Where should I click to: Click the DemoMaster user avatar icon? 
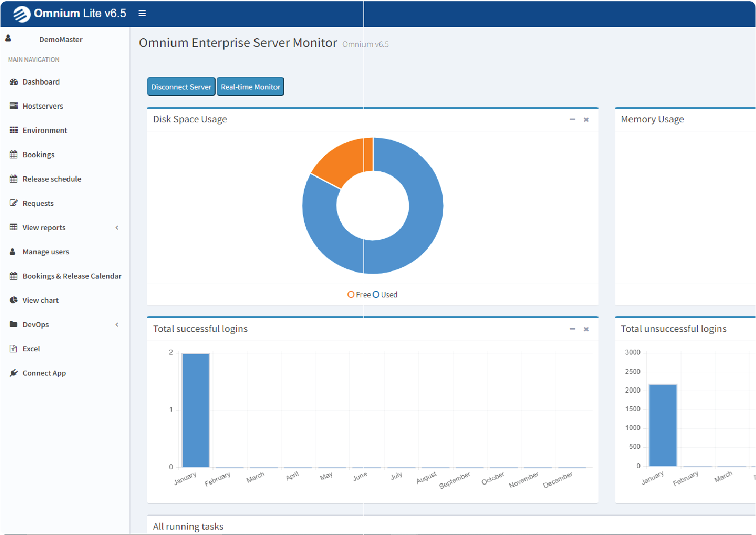click(x=8, y=38)
